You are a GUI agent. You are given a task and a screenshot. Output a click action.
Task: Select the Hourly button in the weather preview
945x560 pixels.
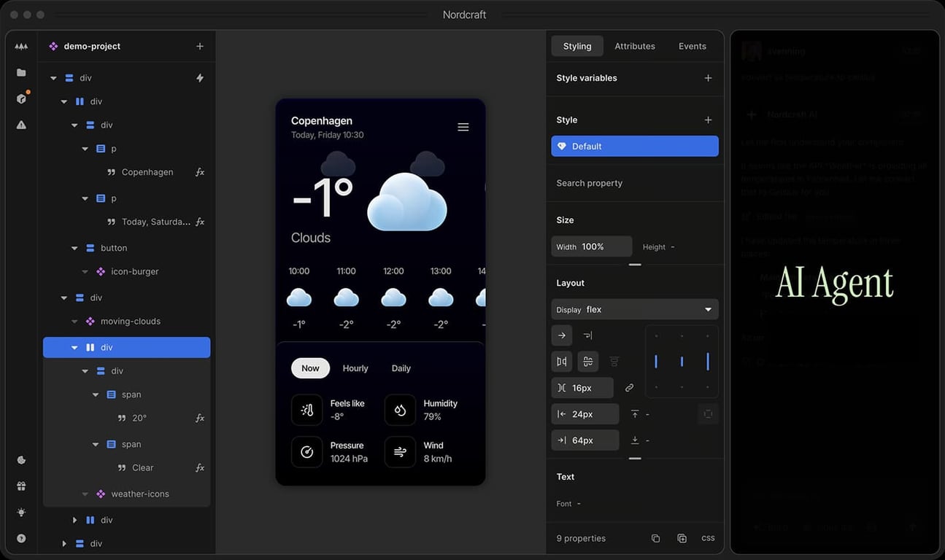click(355, 368)
